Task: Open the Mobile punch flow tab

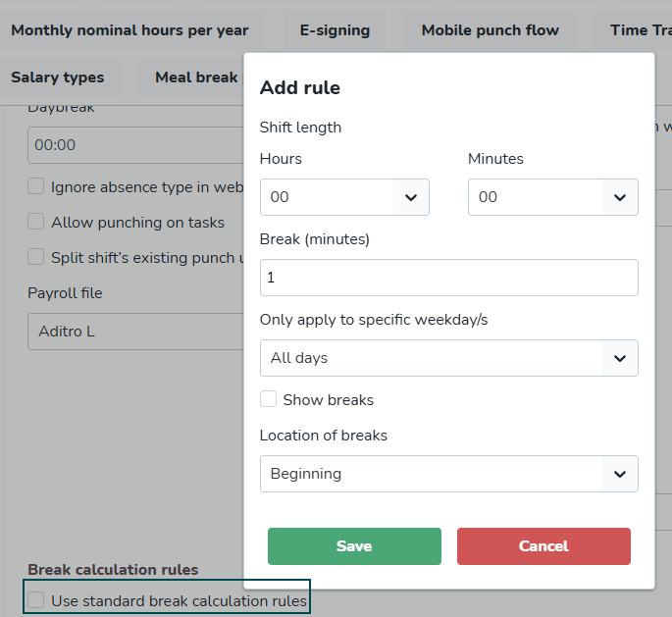Action: click(x=490, y=30)
